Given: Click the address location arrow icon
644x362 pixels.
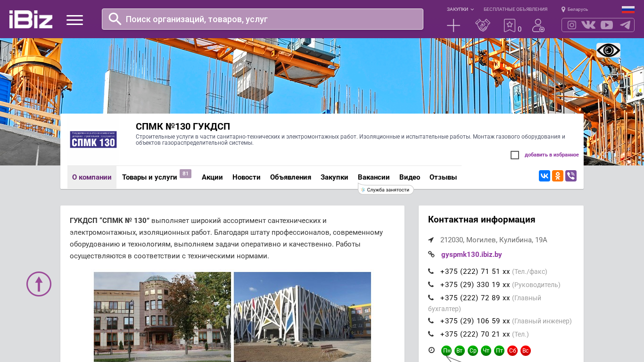Looking at the screenshot, I should coord(431,240).
